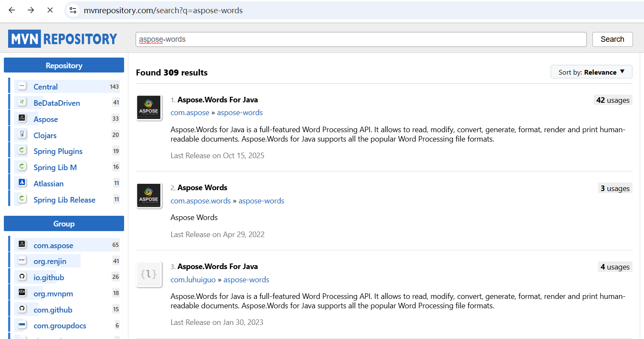Open site info icon in address bar
This screenshot has height=339, width=644.
pyautogui.click(x=73, y=10)
